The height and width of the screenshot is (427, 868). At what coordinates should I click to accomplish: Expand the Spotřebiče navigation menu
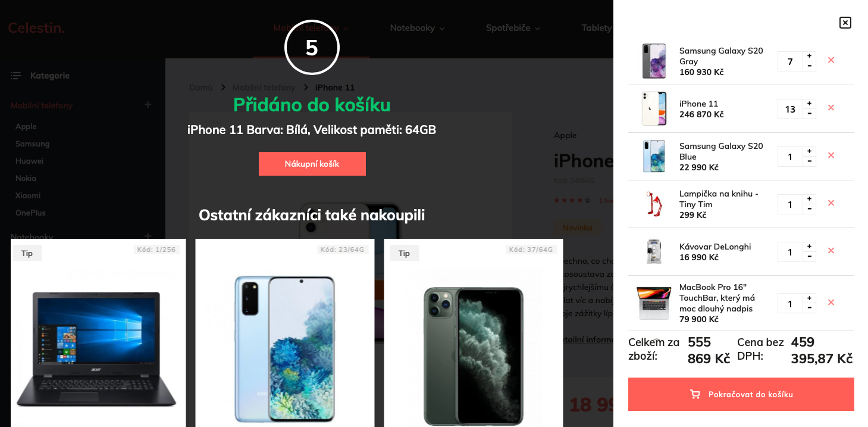pyautogui.click(x=513, y=28)
